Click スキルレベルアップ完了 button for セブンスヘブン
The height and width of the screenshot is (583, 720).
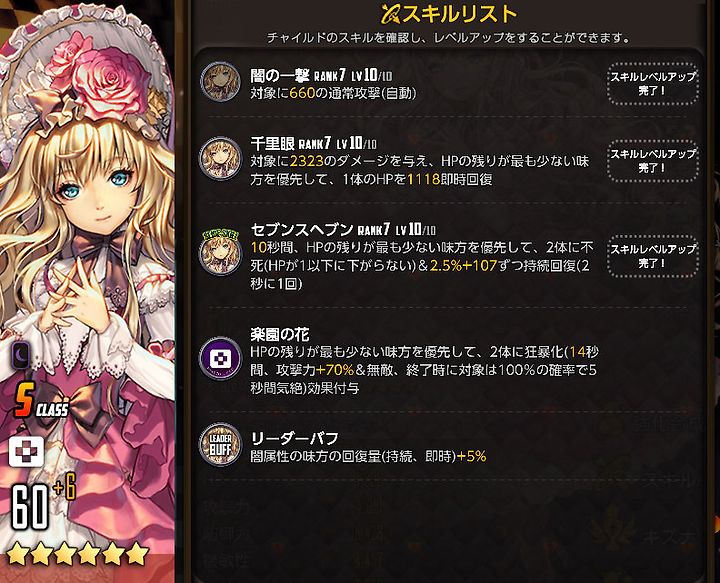coord(652,256)
